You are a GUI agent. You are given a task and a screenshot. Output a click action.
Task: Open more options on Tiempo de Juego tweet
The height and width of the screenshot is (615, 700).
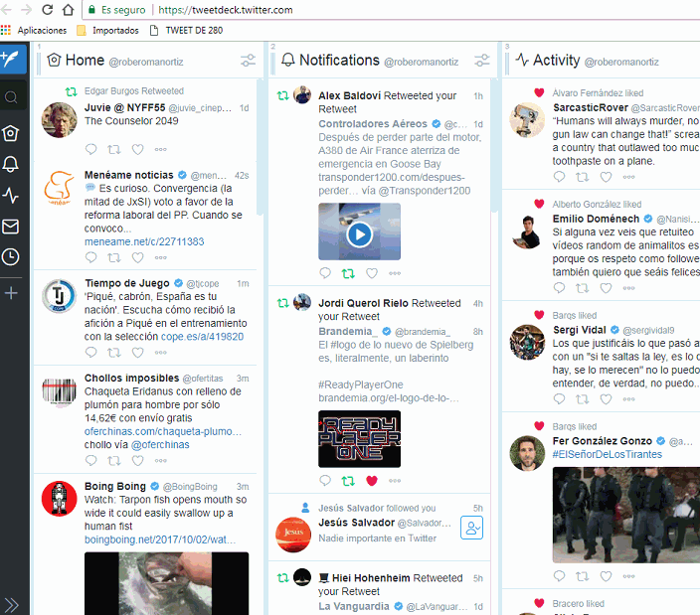(x=161, y=353)
